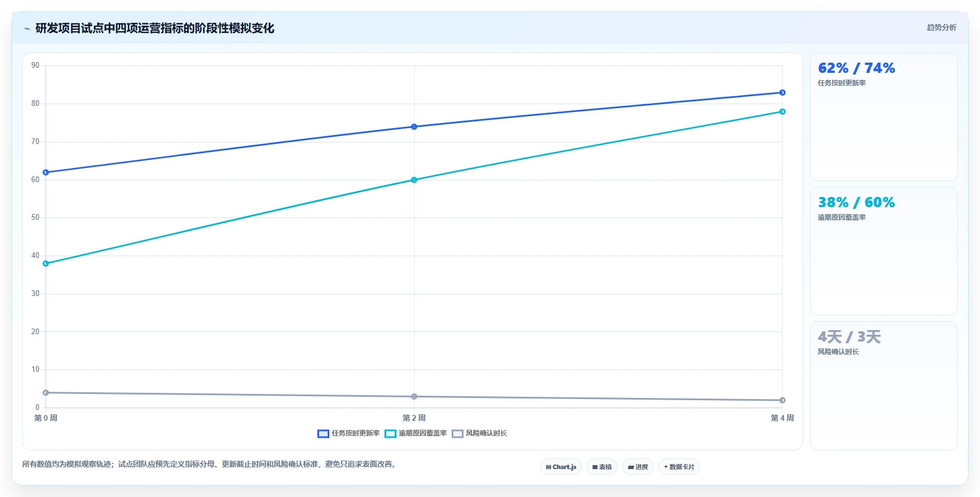Click the teal line's 第 2 周 point at 60
This screenshot has width=980, height=497.
(414, 180)
